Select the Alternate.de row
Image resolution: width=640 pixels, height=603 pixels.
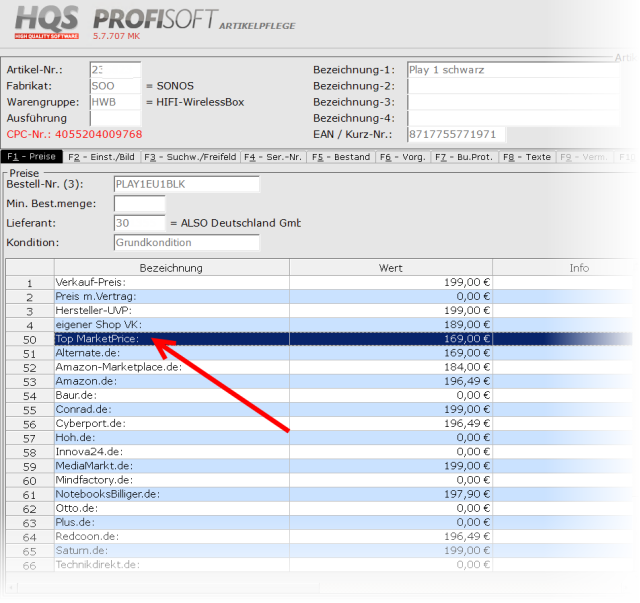319,353
